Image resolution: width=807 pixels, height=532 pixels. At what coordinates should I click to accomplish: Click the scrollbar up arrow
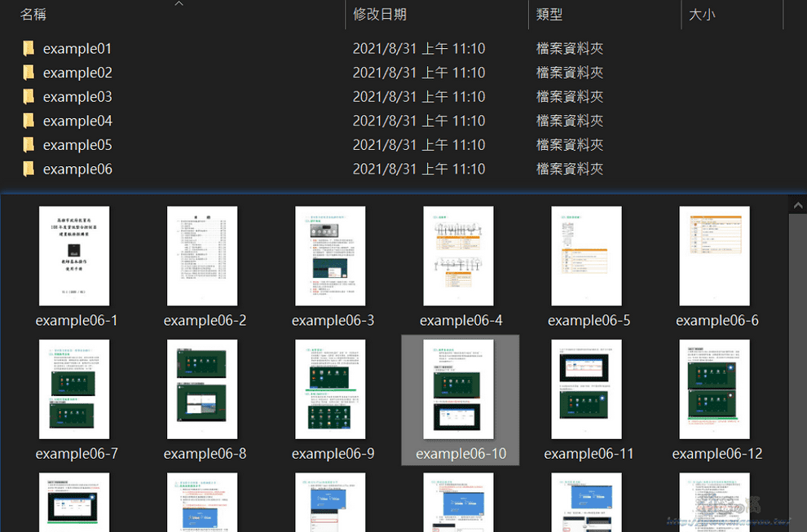pyautogui.click(x=797, y=204)
